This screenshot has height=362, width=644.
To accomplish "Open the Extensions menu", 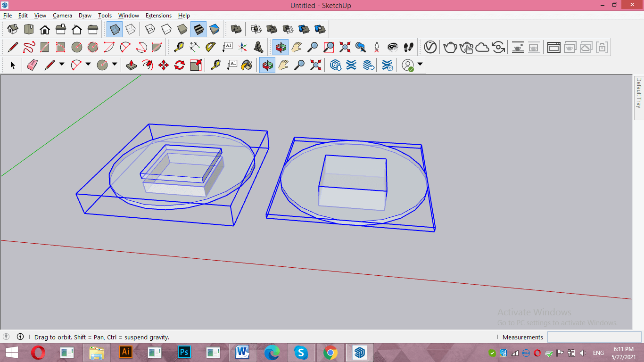I will coord(158,16).
